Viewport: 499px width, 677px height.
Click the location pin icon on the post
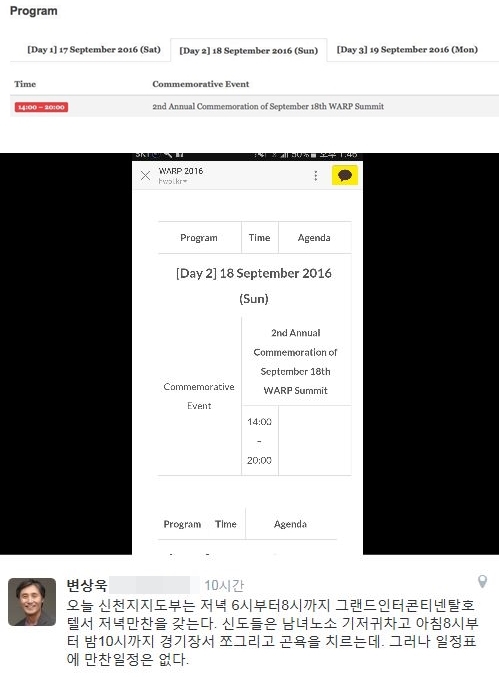pyautogui.click(x=483, y=582)
